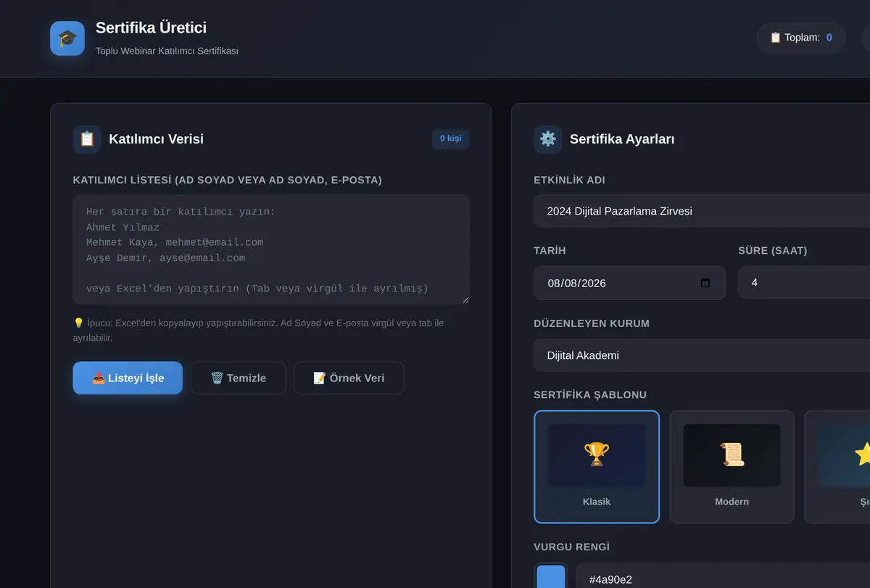Click the Düzenleyen Kurum input field

[702, 355]
